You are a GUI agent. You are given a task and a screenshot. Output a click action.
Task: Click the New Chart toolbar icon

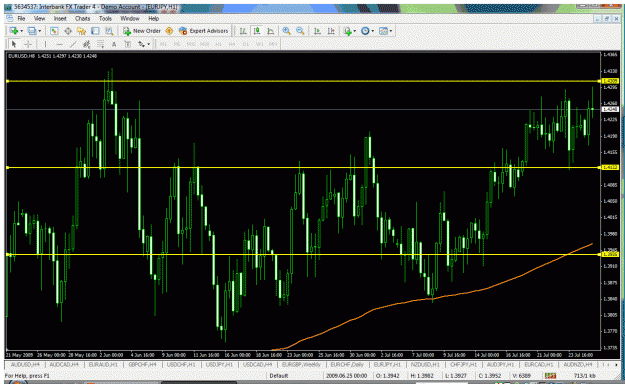(14, 31)
